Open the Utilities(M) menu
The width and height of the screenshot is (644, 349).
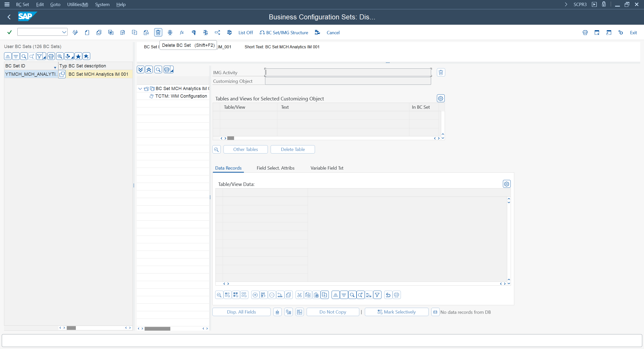click(x=77, y=5)
